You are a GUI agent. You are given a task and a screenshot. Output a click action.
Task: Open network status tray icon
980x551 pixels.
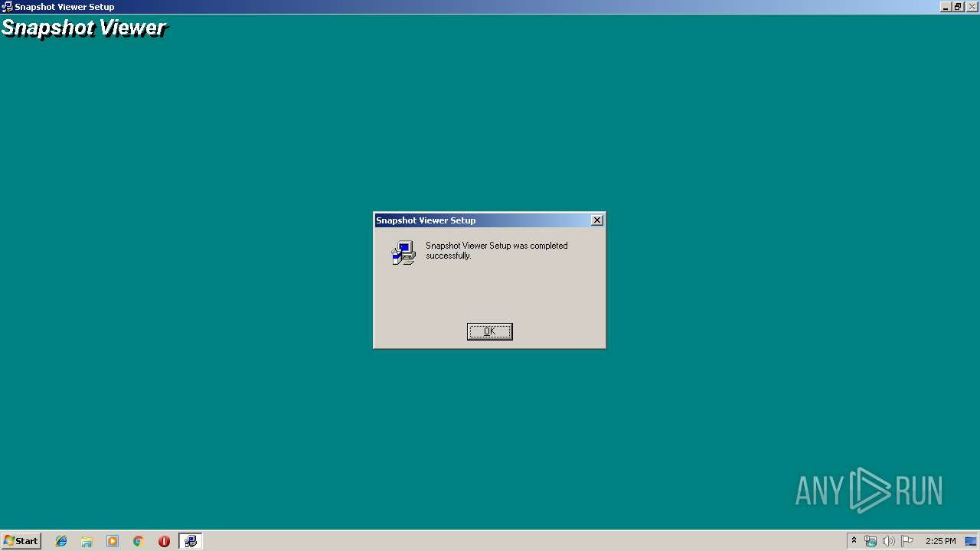(871, 541)
